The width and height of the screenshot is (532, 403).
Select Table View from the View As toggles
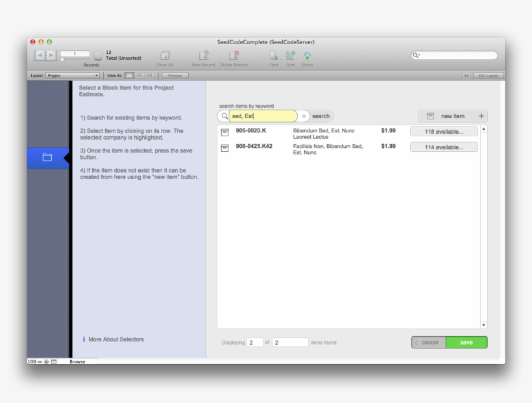(x=149, y=75)
